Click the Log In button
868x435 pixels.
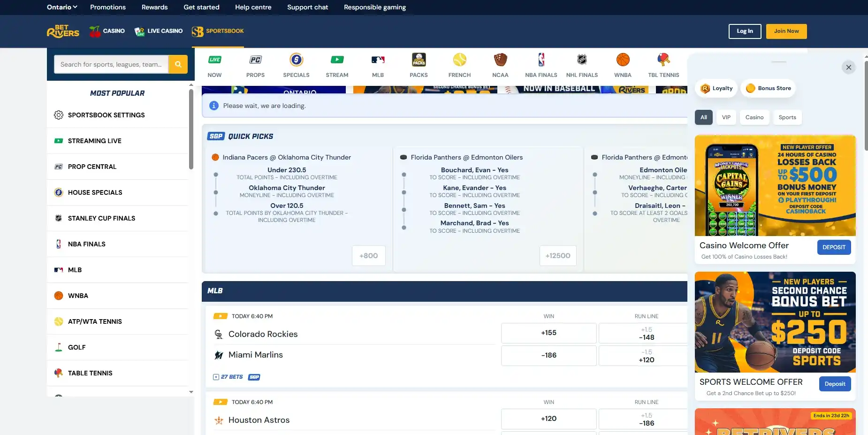coord(745,31)
